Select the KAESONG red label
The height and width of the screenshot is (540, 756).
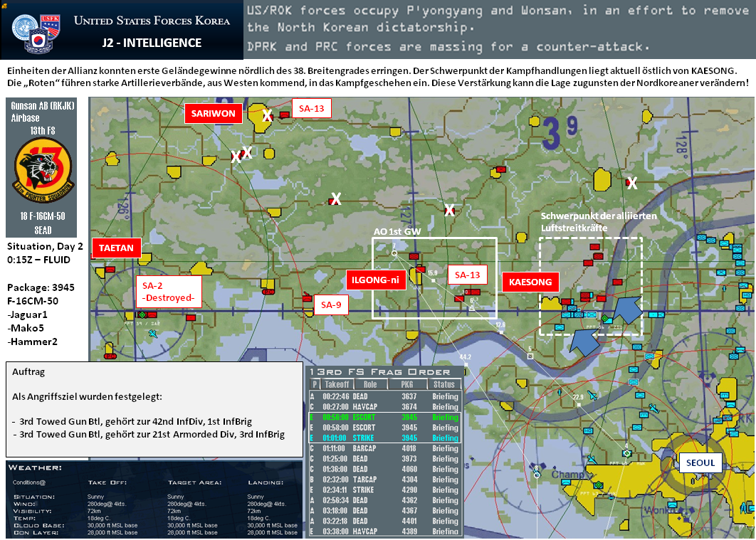(x=530, y=282)
